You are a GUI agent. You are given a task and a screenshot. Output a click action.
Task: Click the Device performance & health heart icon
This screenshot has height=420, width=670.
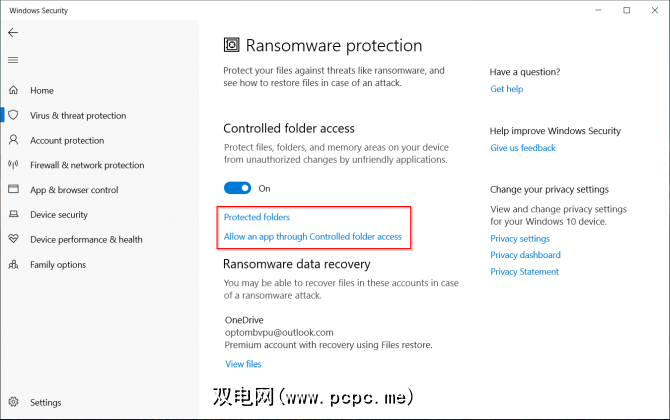tap(13, 240)
